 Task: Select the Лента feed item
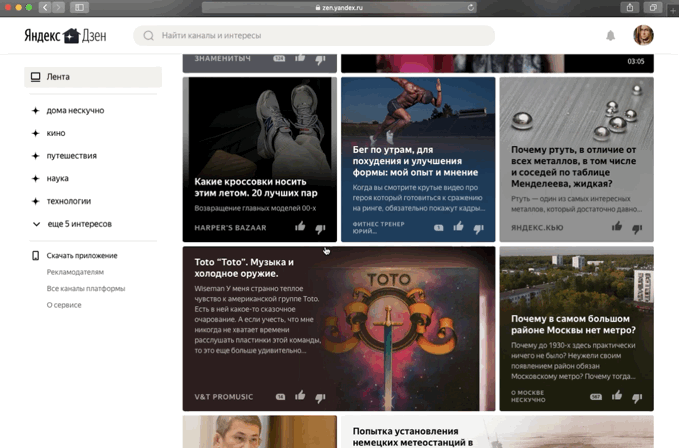point(93,77)
